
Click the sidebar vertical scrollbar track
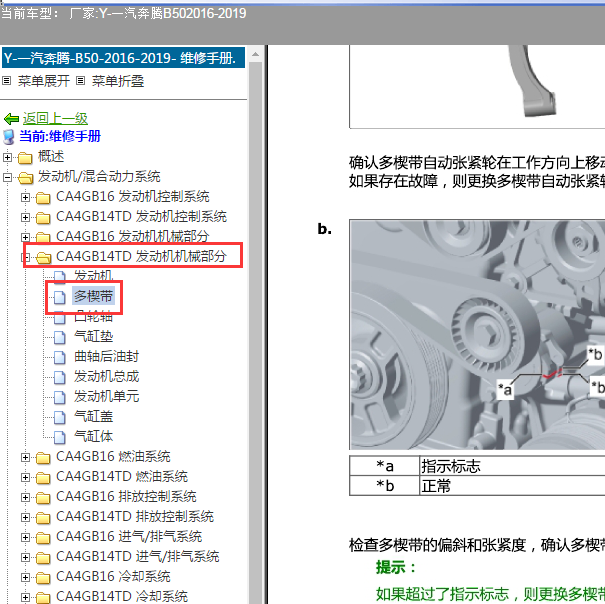pyautogui.click(x=255, y=333)
